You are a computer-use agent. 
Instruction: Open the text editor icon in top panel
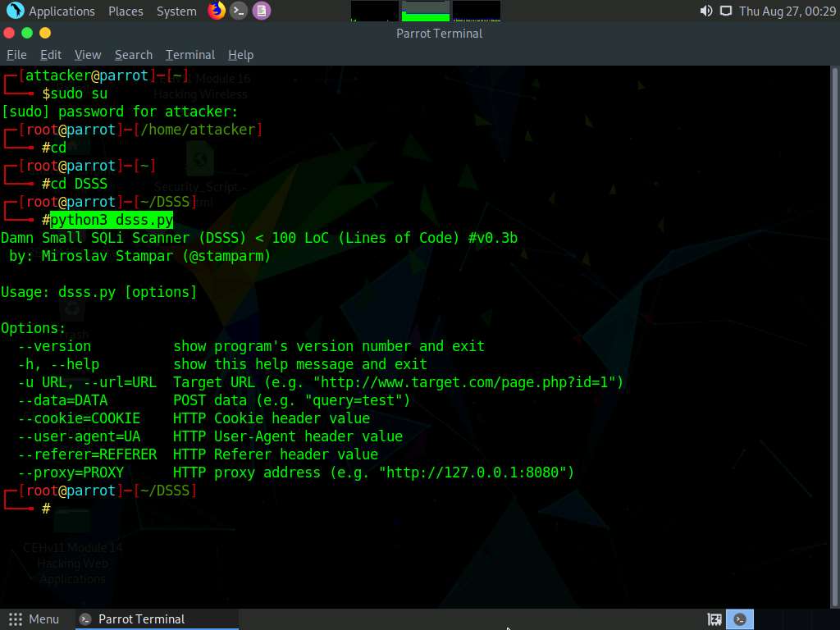[262, 11]
